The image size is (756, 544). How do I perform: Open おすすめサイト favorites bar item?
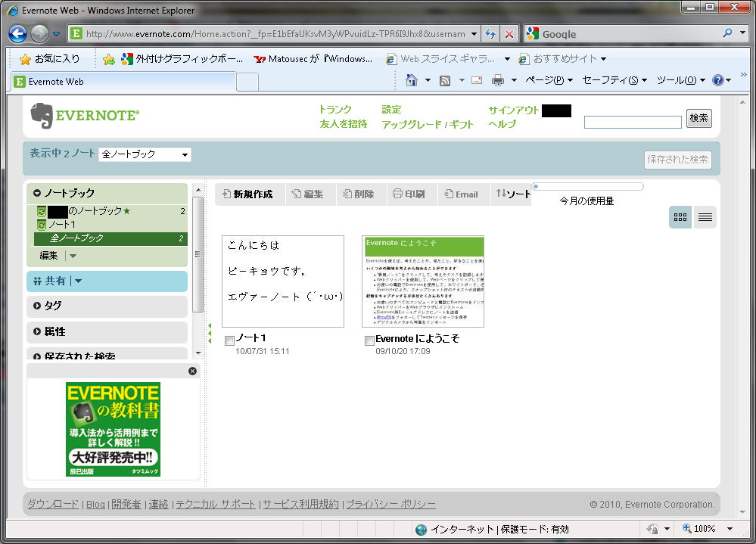pos(564,59)
